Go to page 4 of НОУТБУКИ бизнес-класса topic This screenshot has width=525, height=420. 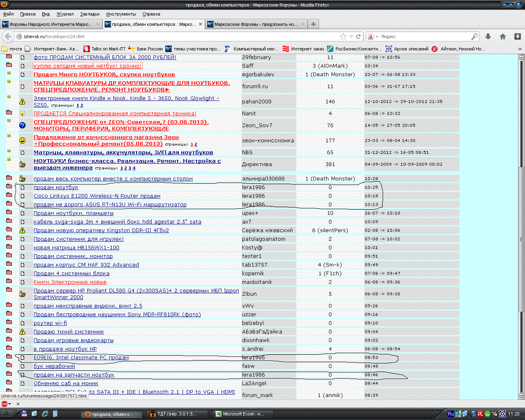(x=134, y=168)
